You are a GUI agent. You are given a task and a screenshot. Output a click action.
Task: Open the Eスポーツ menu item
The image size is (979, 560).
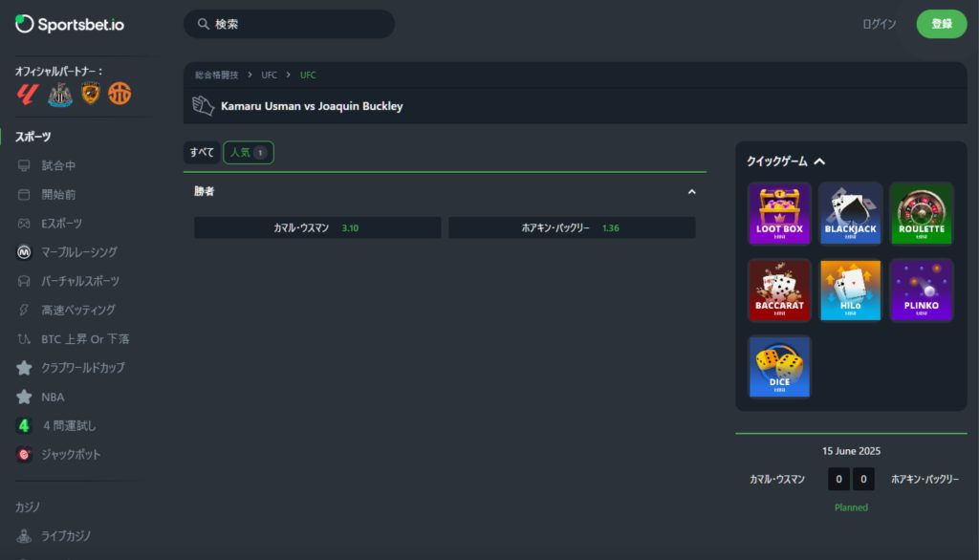tap(61, 224)
